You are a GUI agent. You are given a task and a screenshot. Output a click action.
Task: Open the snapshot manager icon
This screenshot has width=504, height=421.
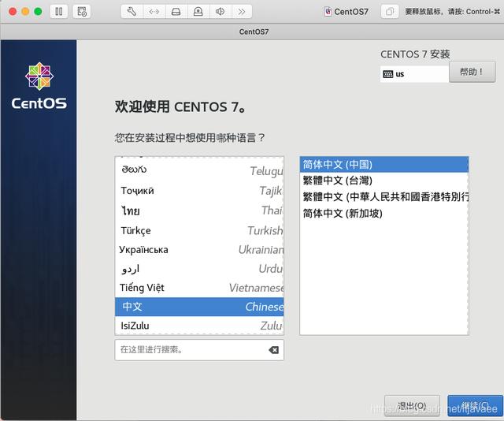pos(82,12)
